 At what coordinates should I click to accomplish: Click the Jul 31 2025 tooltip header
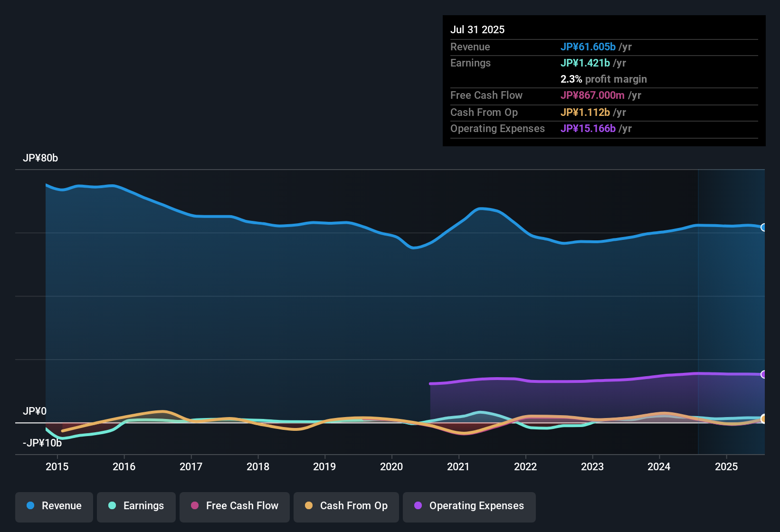click(477, 29)
